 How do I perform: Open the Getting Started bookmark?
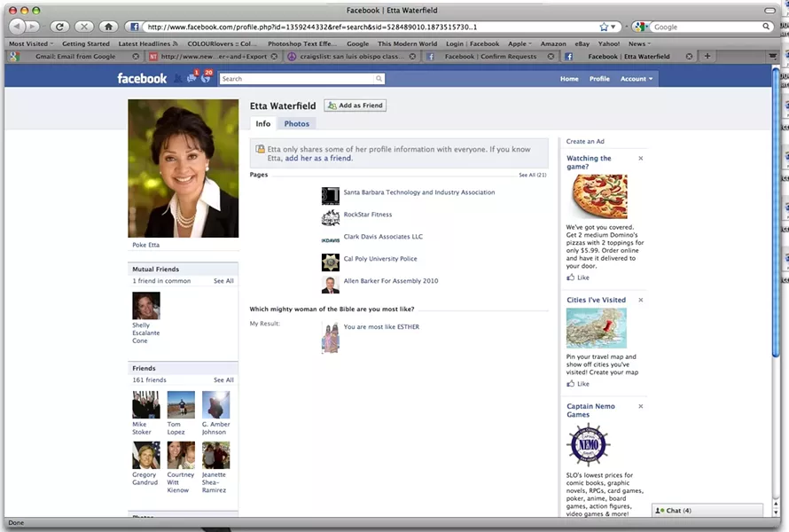(85, 43)
